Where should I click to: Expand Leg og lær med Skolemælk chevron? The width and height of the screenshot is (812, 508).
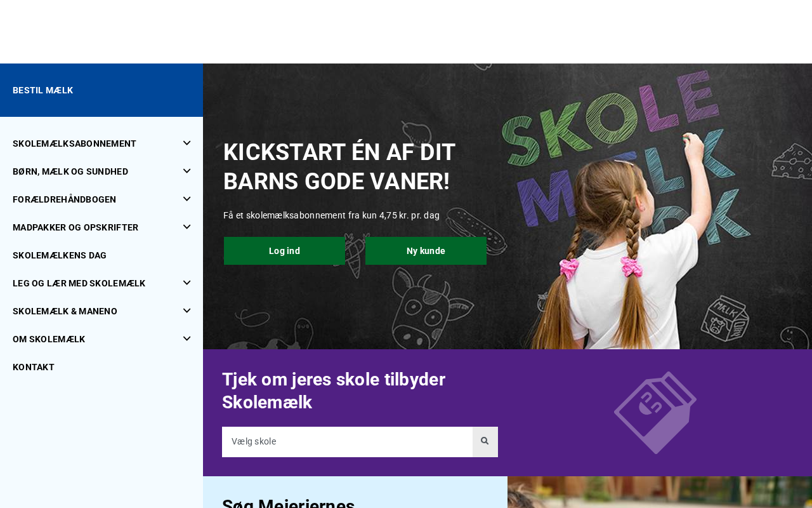[x=187, y=283]
